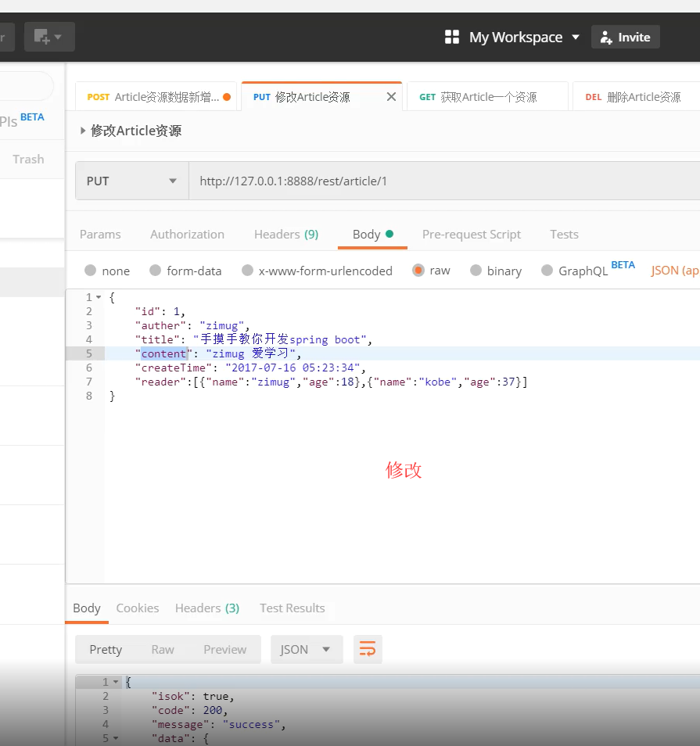The height and width of the screenshot is (746, 700).
Task: Switch to DEL 删除Article资源 tab
Action: pos(636,97)
